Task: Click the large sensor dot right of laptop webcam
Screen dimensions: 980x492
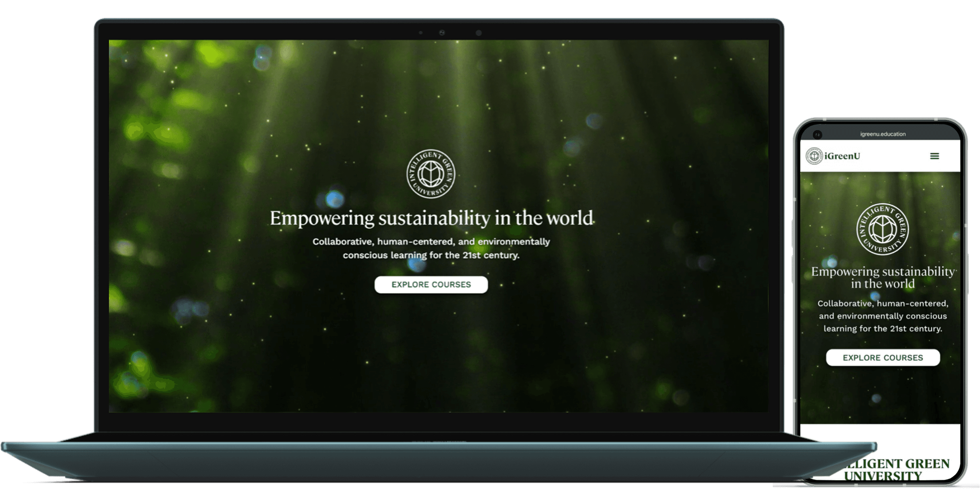Action: [x=479, y=33]
